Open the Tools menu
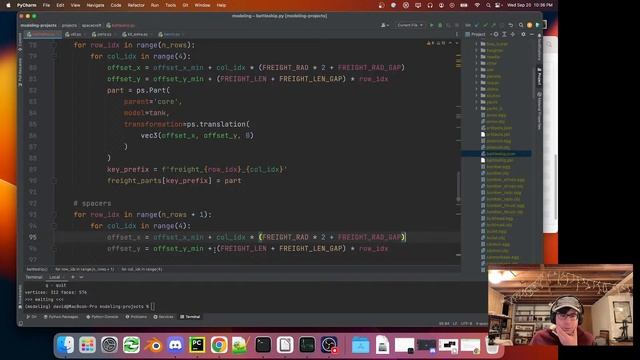 [171, 5]
